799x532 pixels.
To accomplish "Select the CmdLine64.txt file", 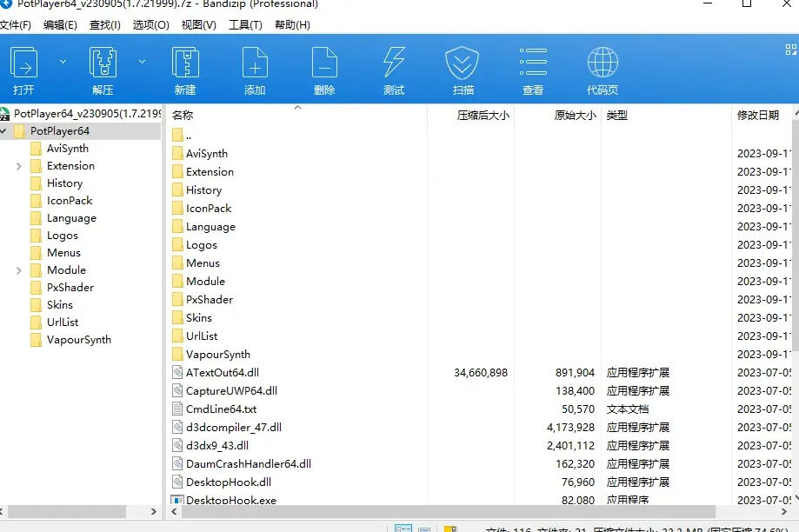I will click(x=221, y=409).
